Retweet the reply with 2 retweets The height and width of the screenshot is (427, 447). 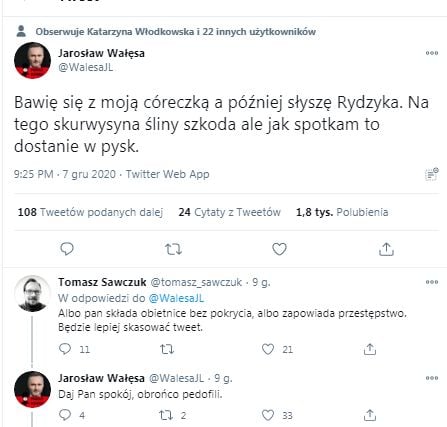coord(166,415)
